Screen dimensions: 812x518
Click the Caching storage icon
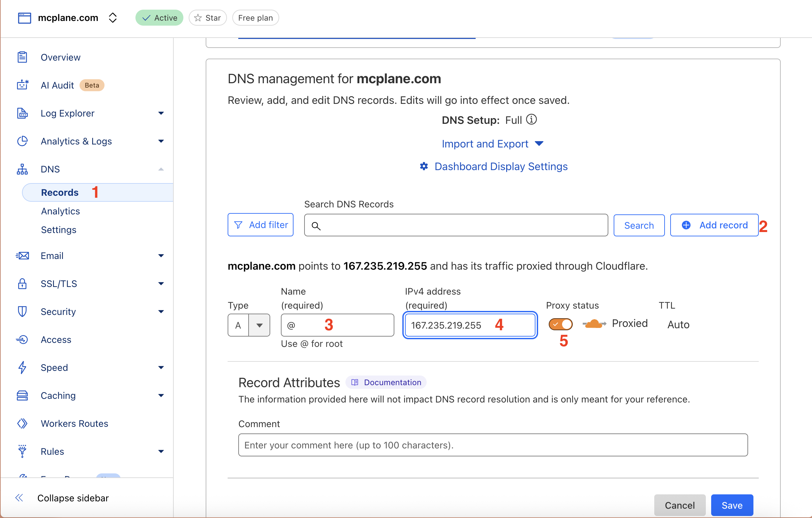[x=22, y=395]
